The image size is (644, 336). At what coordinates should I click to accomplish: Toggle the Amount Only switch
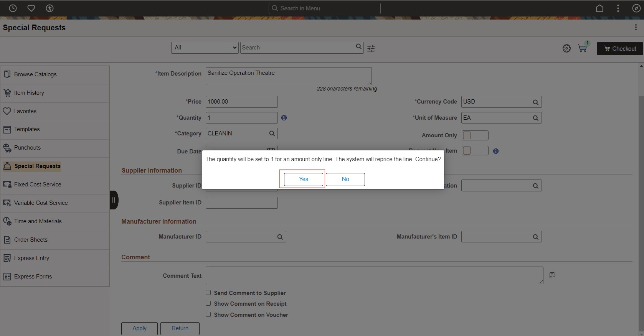tap(475, 135)
